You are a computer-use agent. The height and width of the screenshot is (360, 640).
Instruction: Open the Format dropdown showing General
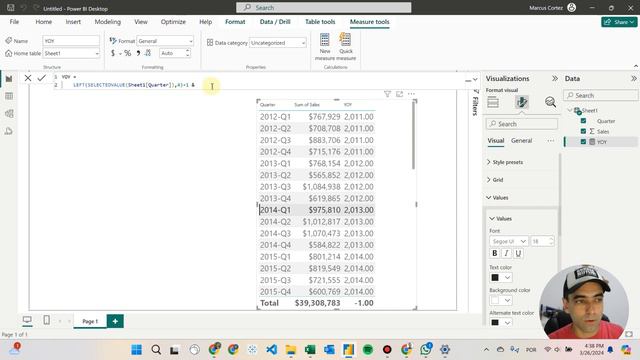[165, 41]
